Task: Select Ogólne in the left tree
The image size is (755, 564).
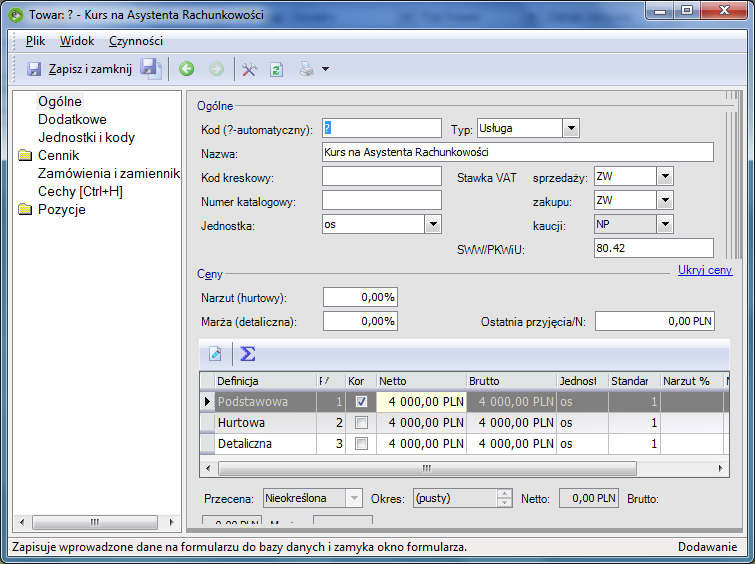Action: coord(60,101)
